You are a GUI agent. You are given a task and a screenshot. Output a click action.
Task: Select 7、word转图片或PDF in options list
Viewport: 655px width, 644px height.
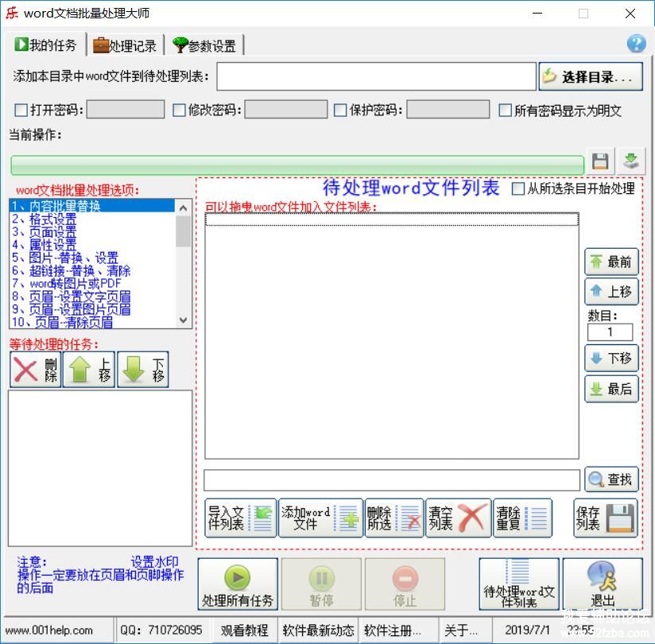pos(67,284)
